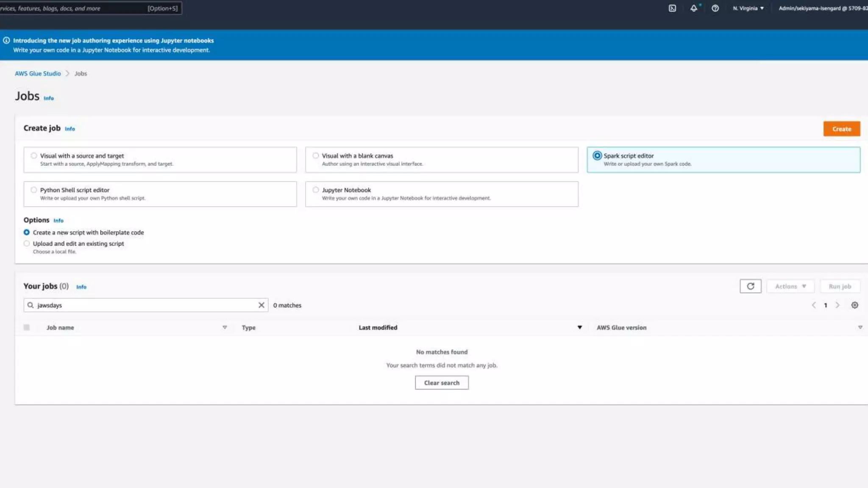This screenshot has height=488, width=868.
Task: Open the help question mark icon
Action: [715, 8]
